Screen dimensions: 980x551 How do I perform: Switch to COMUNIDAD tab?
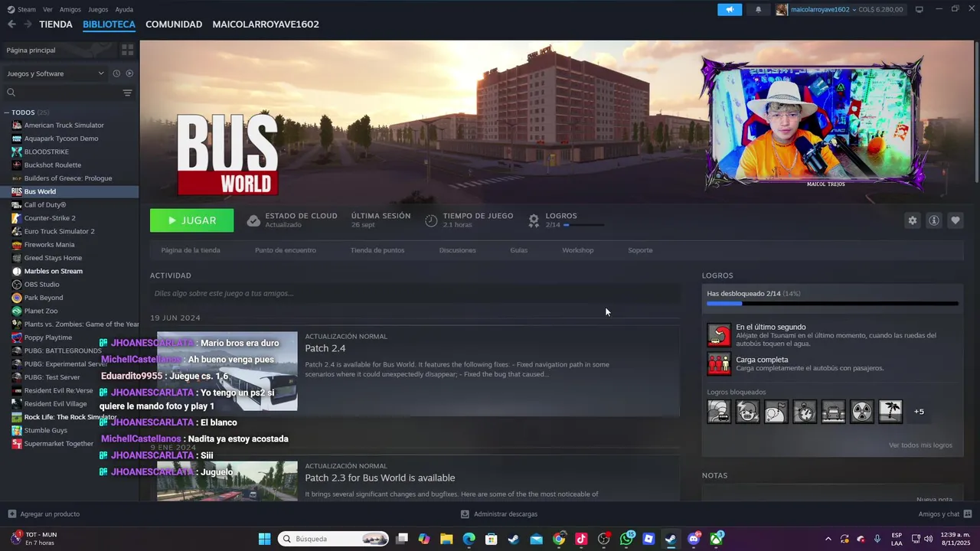coord(174,24)
